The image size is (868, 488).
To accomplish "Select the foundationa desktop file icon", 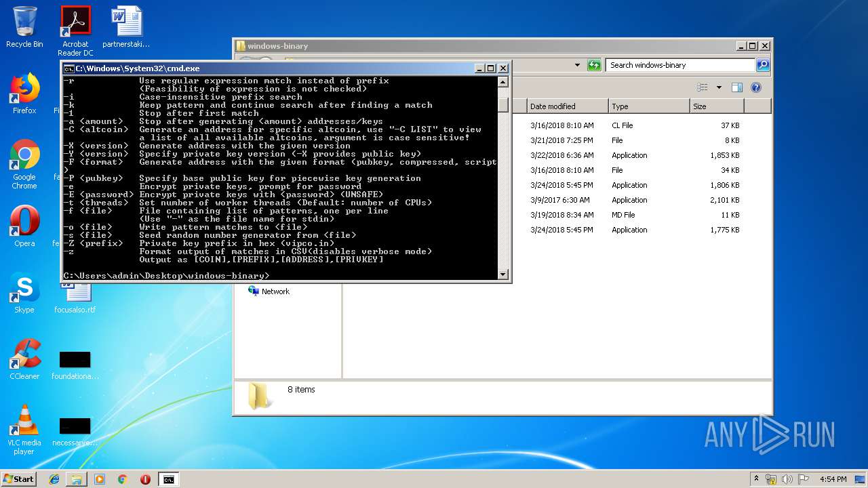I will 75,365.
